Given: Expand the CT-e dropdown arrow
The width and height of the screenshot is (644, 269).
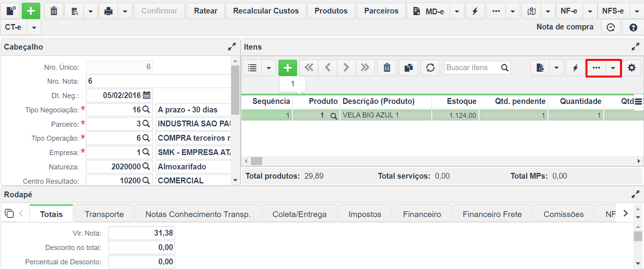Looking at the screenshot, I should [34, 28].
